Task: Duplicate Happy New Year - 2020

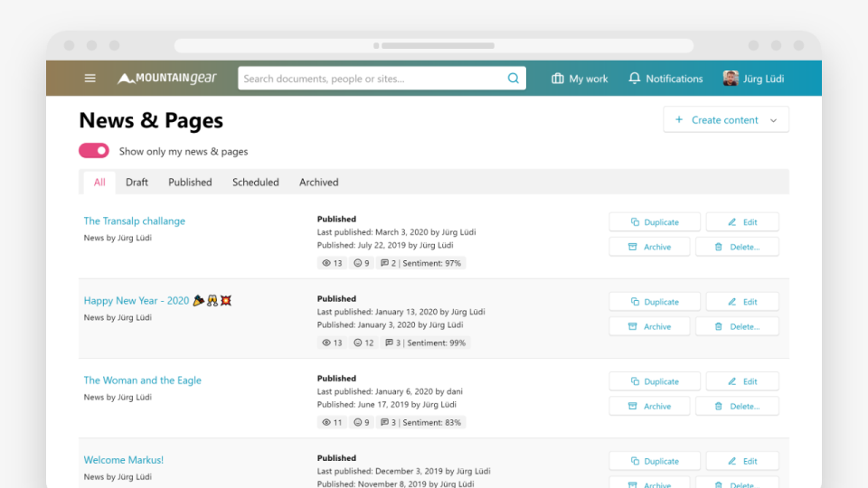Action: tap(655, 302)
